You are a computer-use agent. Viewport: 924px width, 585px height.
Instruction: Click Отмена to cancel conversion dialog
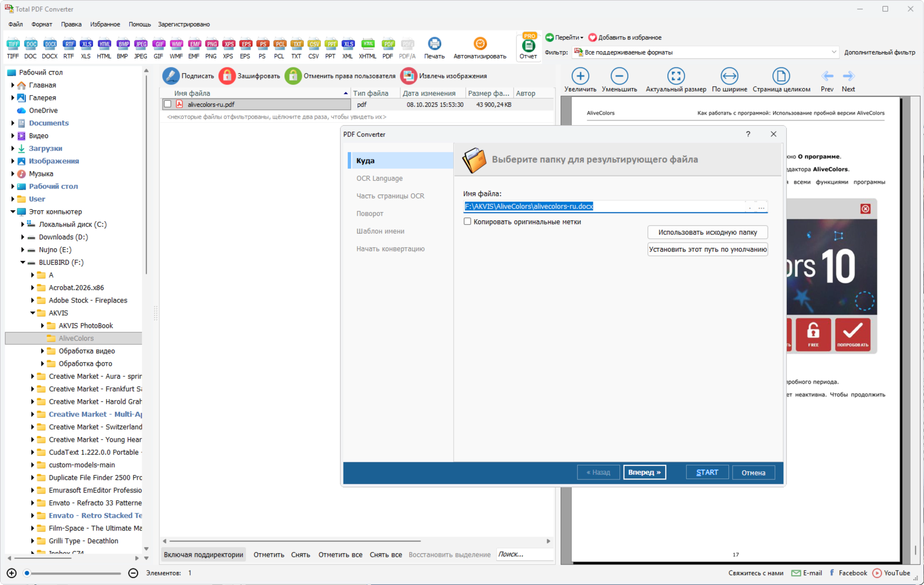[x=753, y=472]
